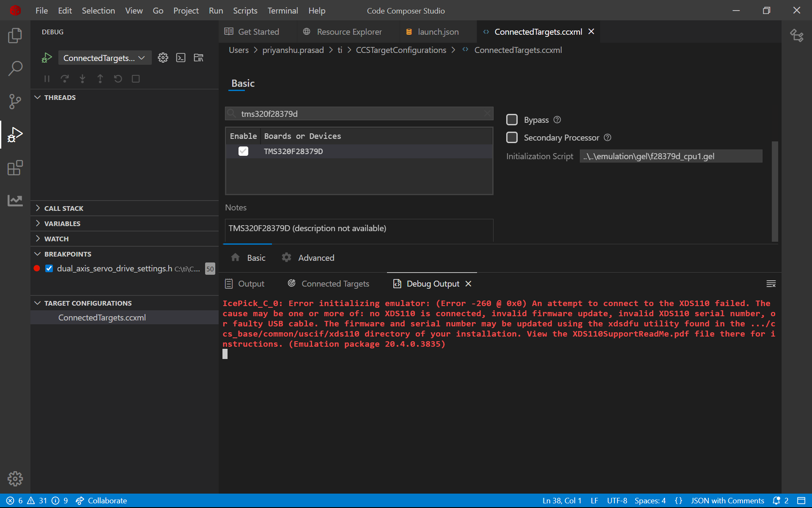Enable the Bypass checkbox
The image size is (812, 508).
[512, 120]
